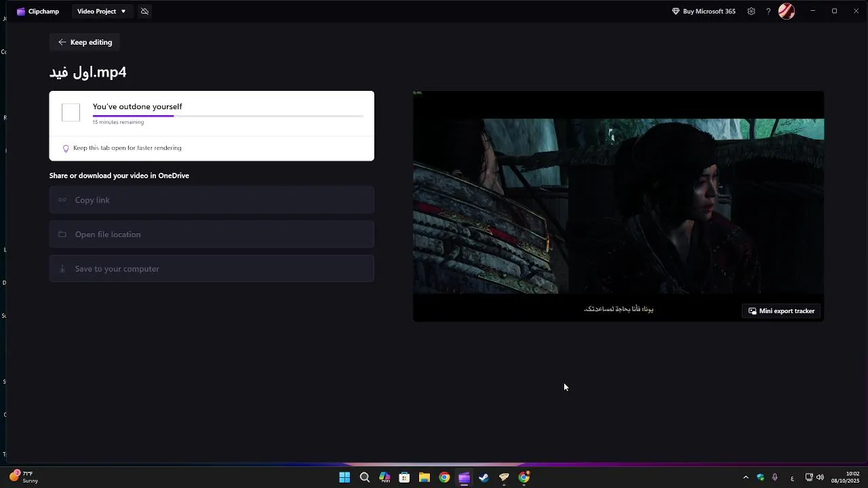The image size is (868, 488).
Task: Click the export thumbnail placeholder box
Action: click(x=71, y=113)
